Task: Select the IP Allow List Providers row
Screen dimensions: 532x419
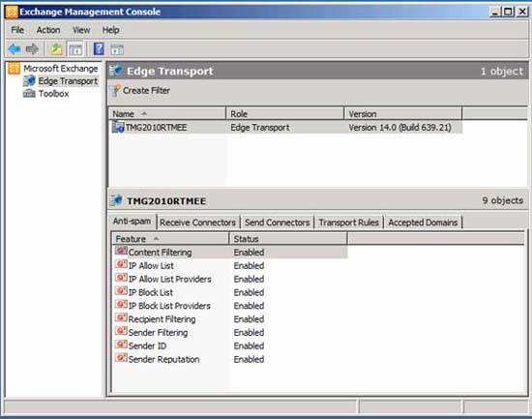Action: click(x=230, y=279)
